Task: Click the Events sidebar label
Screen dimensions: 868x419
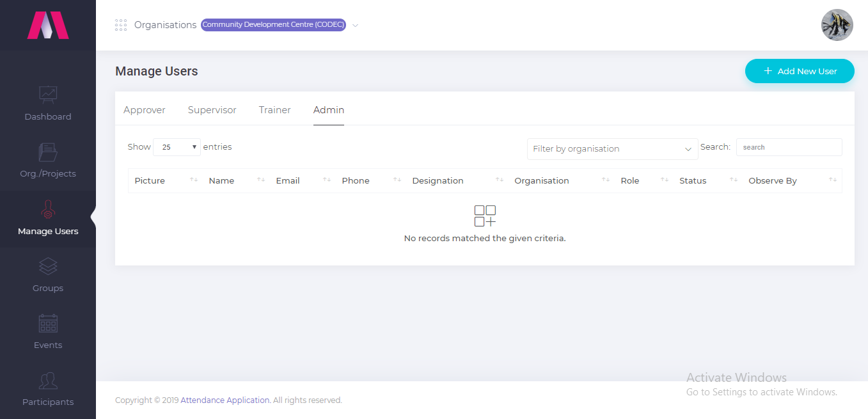Action: click(x=48, y=345)
